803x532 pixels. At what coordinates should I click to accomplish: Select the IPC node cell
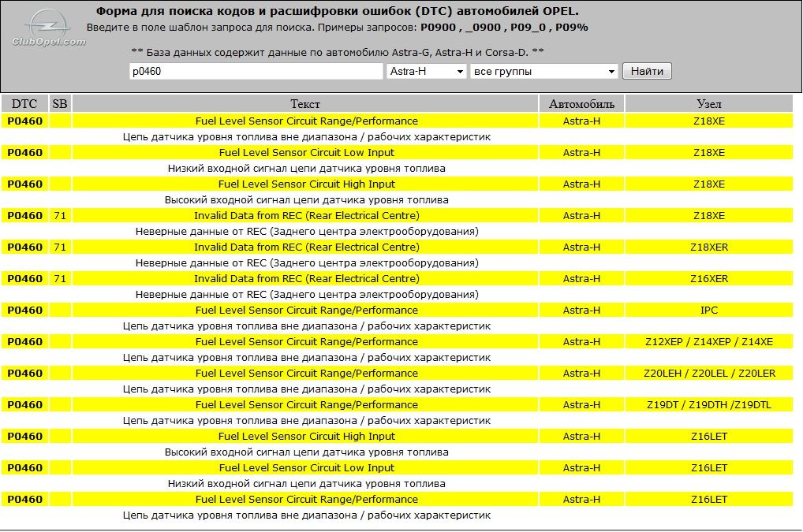709,310
